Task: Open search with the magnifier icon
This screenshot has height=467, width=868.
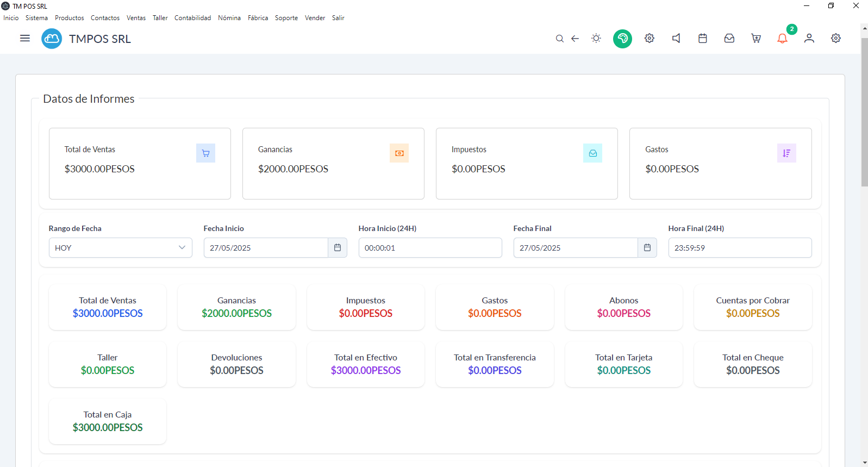Action: tap(559, 39)
